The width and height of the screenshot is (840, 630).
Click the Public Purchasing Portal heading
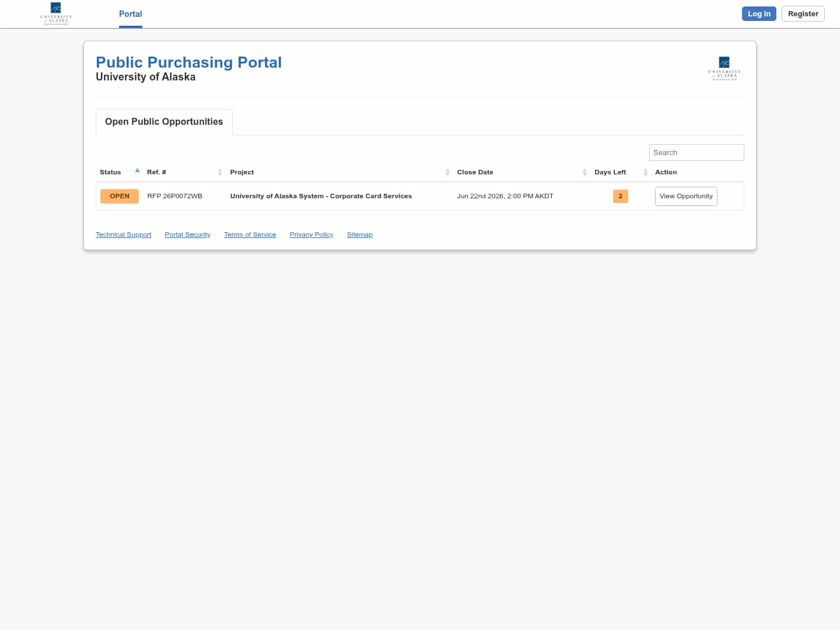pyautogui.click(x=188, y=62)
